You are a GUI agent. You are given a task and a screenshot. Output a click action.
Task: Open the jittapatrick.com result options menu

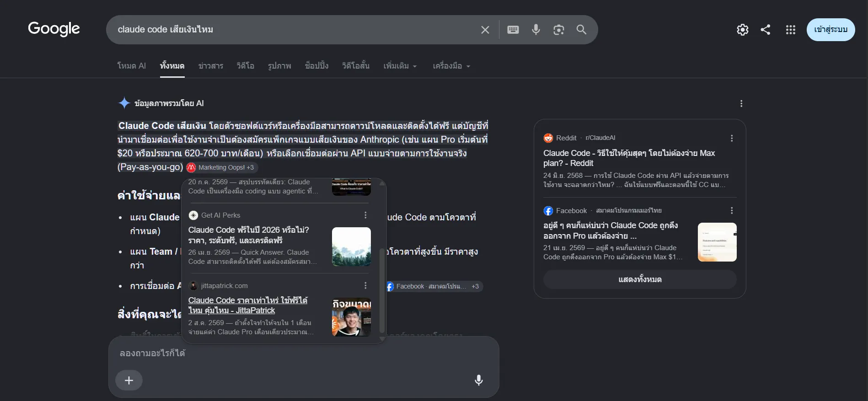coord(365,286)
